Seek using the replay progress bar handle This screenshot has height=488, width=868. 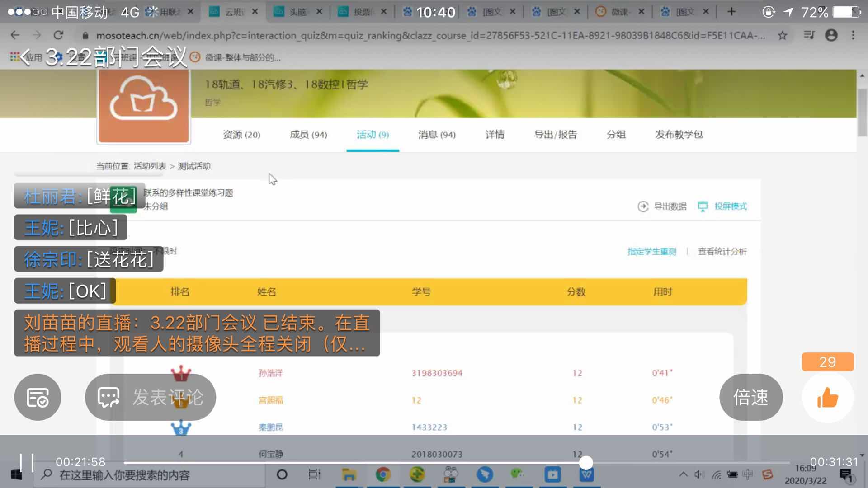pos(586,462)
